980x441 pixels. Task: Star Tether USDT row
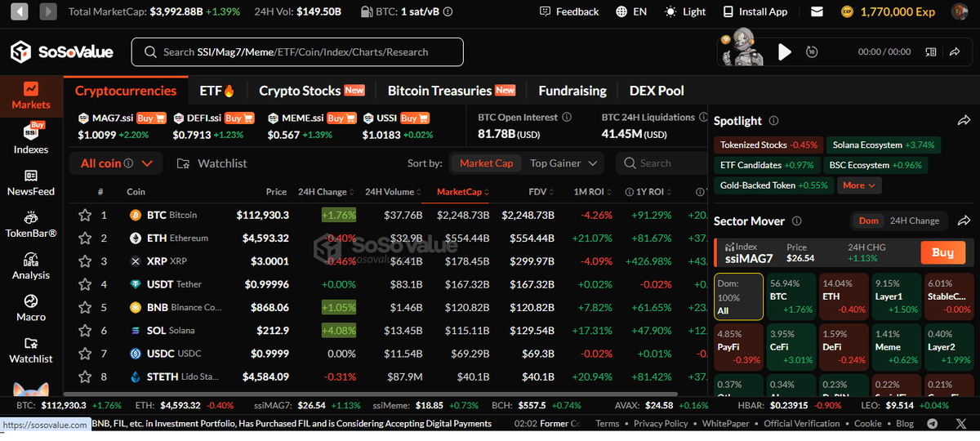84,284
